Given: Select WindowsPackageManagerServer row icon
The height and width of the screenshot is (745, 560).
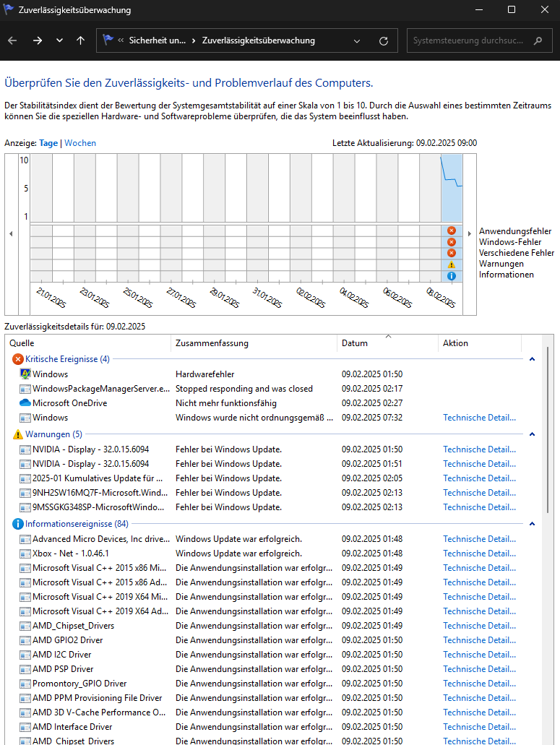Looking at the screenshot, I should 25,389.
